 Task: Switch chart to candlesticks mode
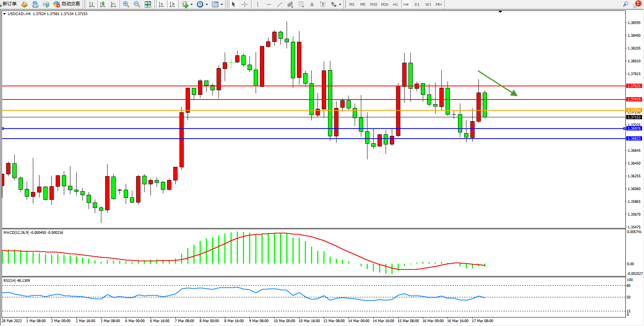tap(102, 5)
